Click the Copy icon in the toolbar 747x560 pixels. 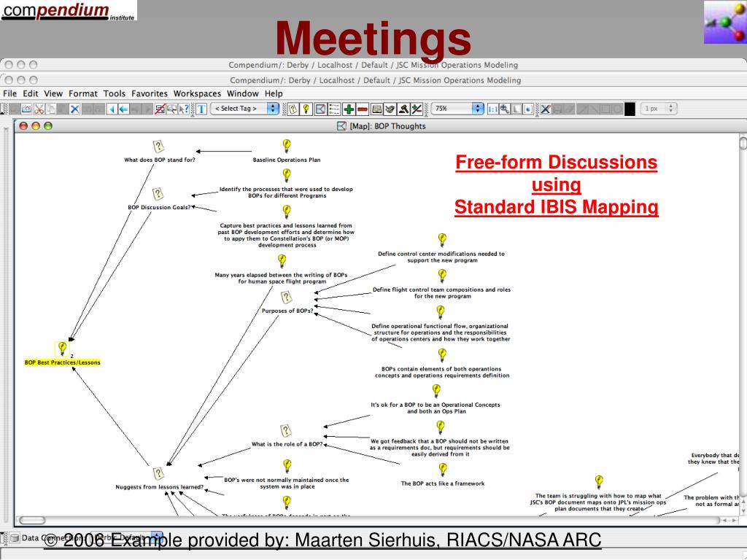coord(51,109)
